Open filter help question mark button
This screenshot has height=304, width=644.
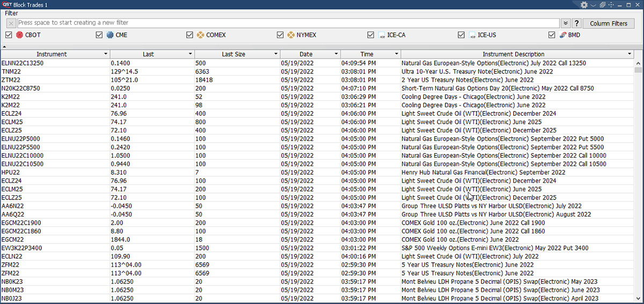[x=576, y=24]
